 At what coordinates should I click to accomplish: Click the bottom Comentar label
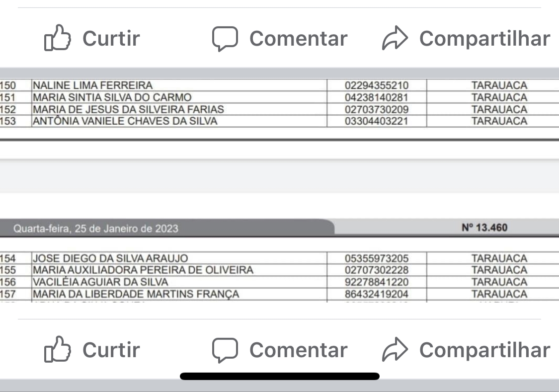tap(299, 350)
